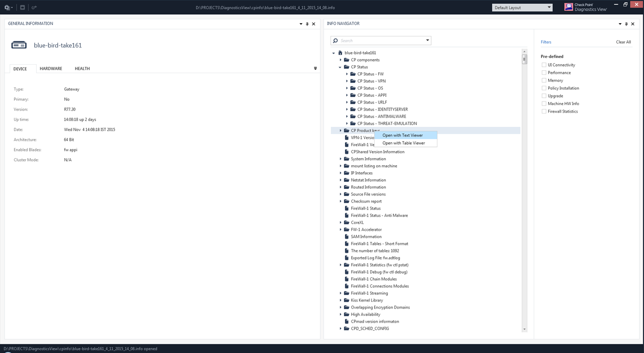The image size is (644, 353).
Task: Expand the CP Status - THREAT-EMULATION node
Action: (x=347, y=123)
